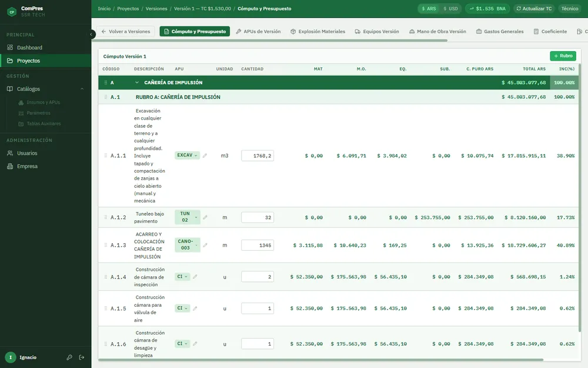The height and width of the screenshot is (368, 588).
Task: Click the logout icon in sidebar footer
Action: click(x=82, y=357)
